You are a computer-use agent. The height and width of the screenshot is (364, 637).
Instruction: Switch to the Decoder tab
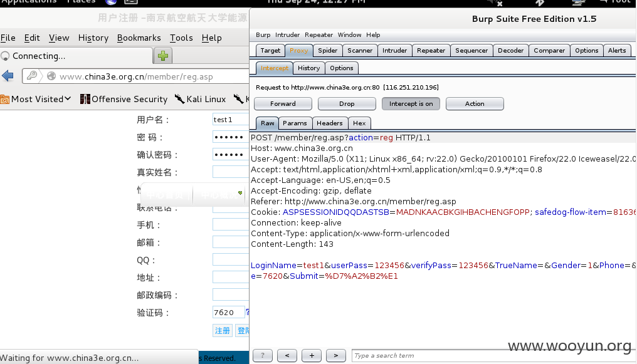(510, 50)
